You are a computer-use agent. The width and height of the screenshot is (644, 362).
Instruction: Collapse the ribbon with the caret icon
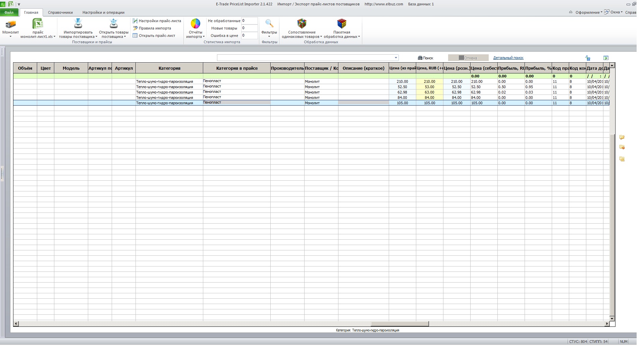pos(571,12)
